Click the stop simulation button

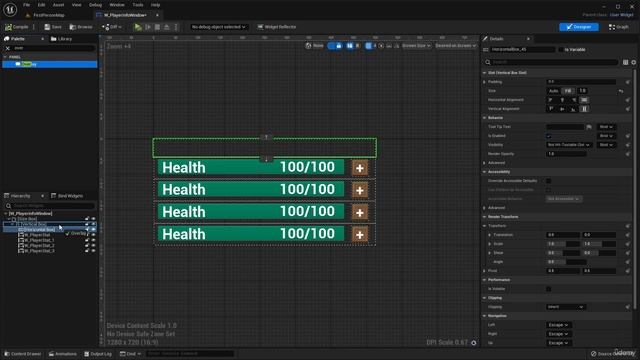[x=158, y=27]
